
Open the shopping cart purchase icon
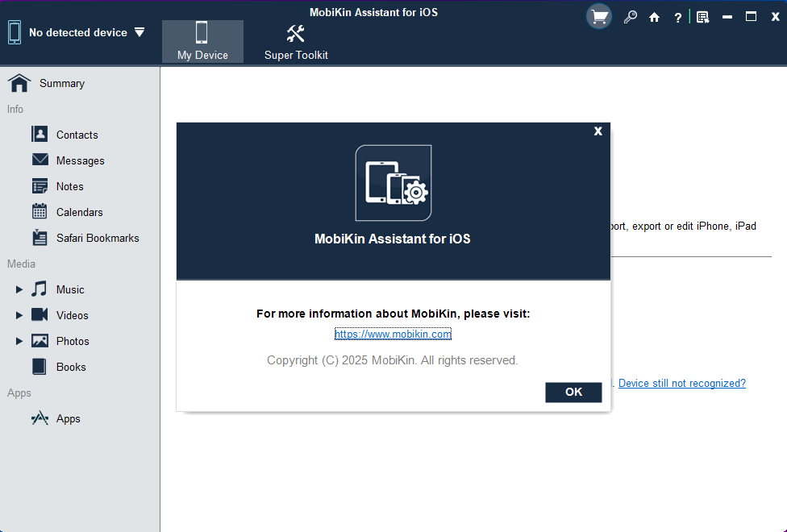(x=599, y=17)
